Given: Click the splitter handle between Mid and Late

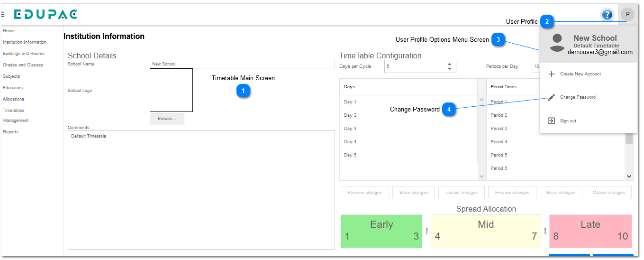Looking at the screenshot, I should [545, 231].
